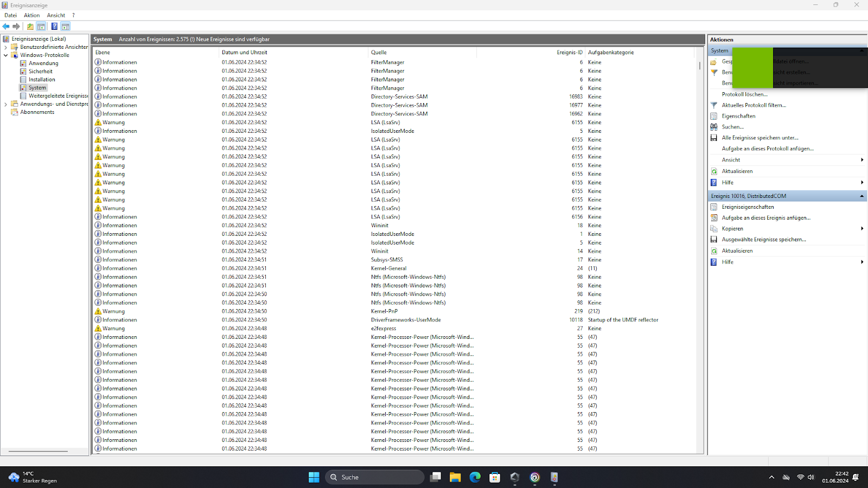This screenshot has height=488, width=868.
Task: Click Protokoll löschen... in Aktionen
Action: coord(744,94)
